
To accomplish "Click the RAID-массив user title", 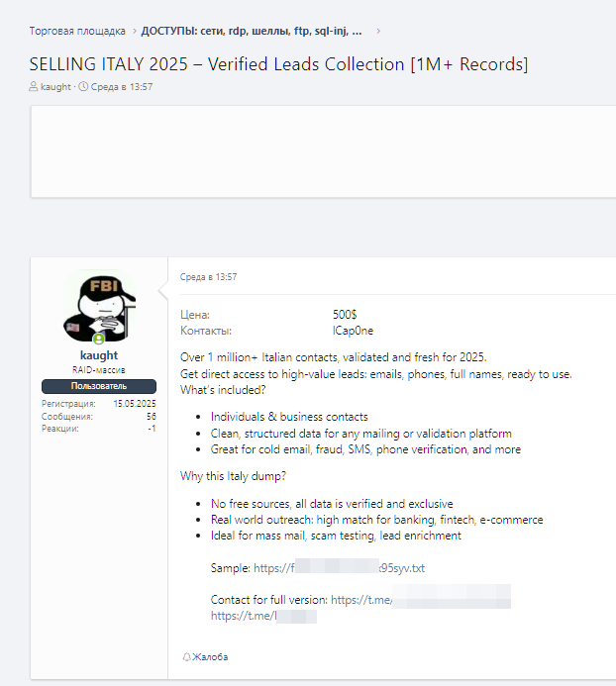I will point(99,369).
